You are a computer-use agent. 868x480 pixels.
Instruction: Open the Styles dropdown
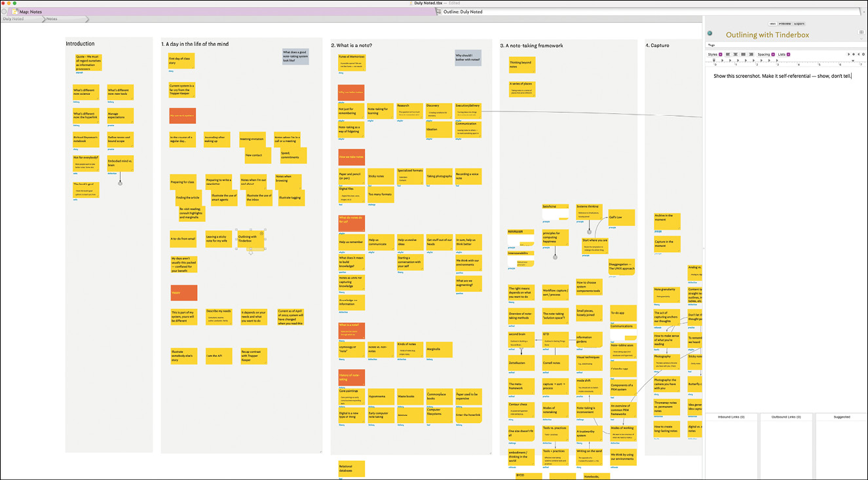pyautogui.click(x=715, y=54)
